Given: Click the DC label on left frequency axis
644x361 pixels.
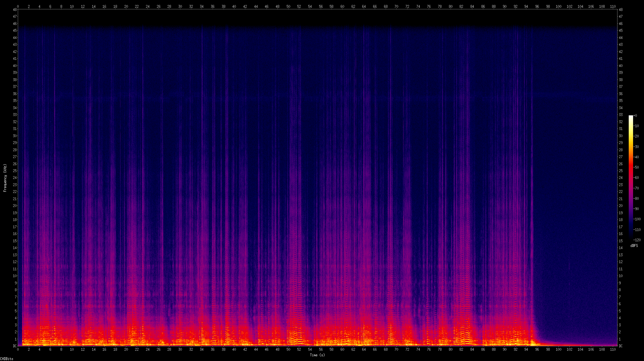Looking at the screenshot, I should (x=15, y=346).
